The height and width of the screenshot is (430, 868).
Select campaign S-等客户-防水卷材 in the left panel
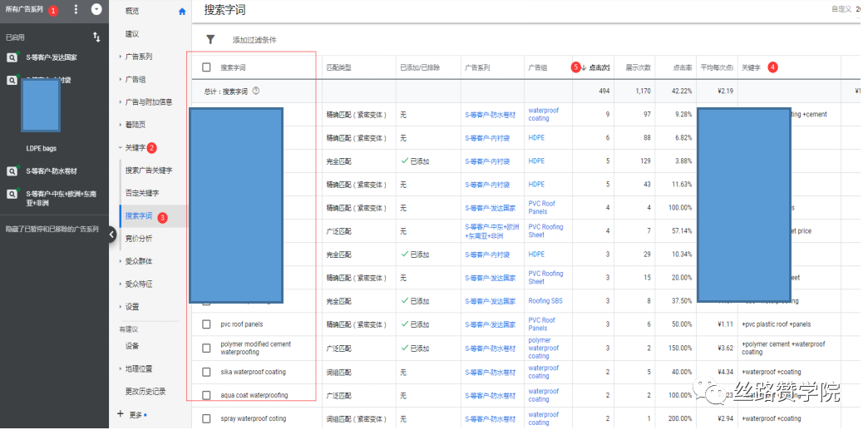[x=52, y=171]
